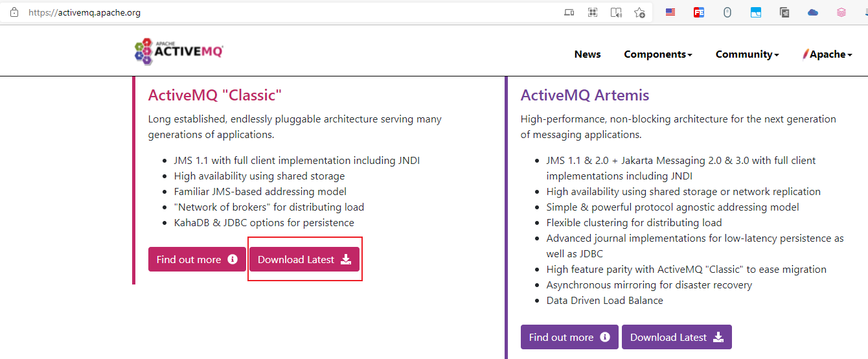Open the blue picture extension icon

(x=756, y=12)
